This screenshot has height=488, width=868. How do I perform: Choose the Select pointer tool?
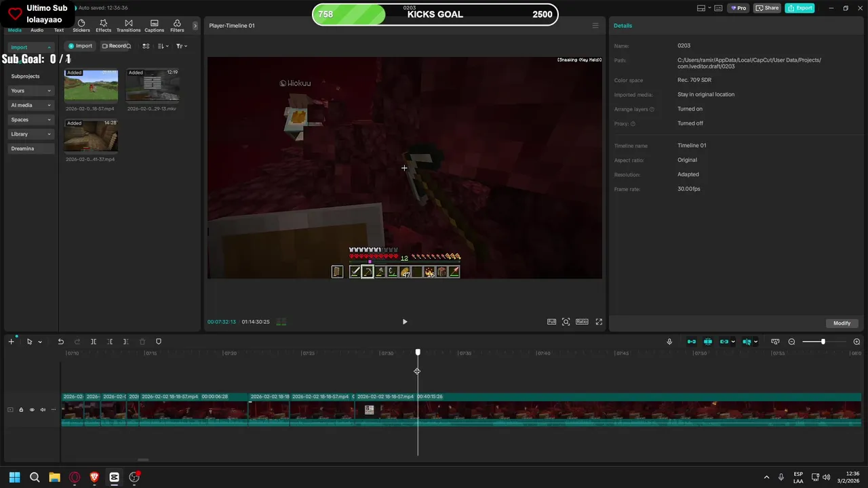29,342
